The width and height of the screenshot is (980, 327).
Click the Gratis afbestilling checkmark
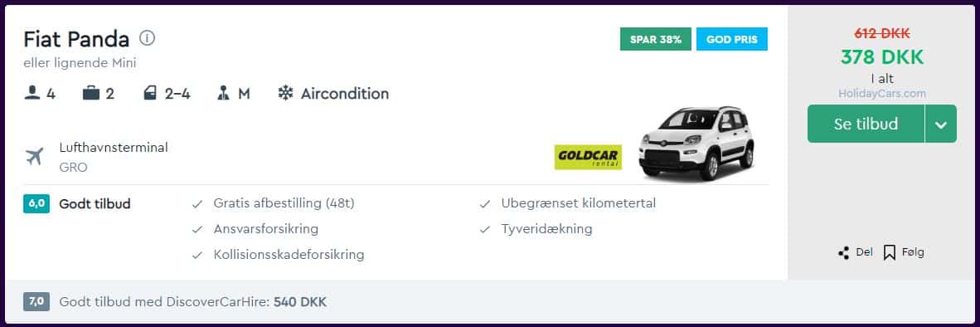(x=197, y=204)
